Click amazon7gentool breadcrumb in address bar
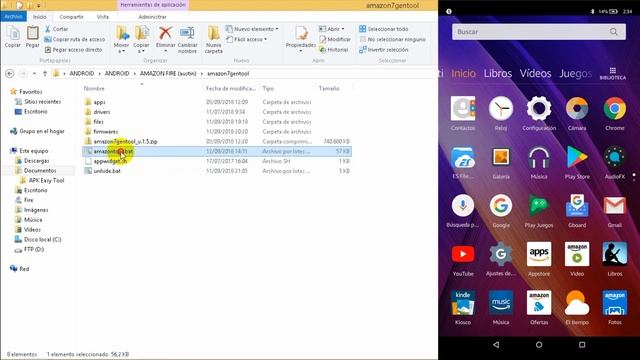Viewport: 640px width, 360px height. point(228,73)
